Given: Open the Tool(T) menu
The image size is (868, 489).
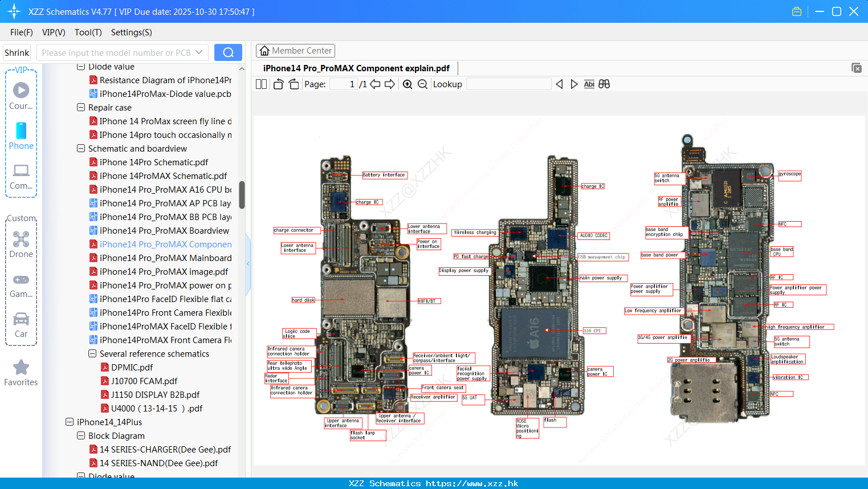Looking at the screenshot, I should (x=88, y=32).
